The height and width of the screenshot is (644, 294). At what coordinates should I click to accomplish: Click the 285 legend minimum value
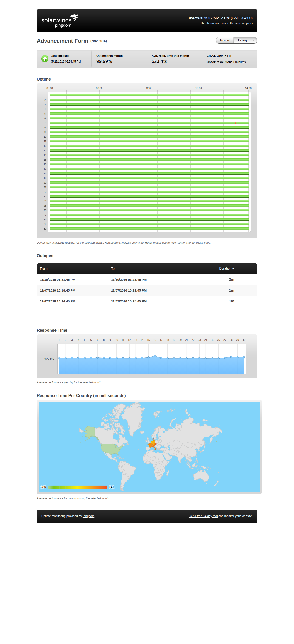(43, 487)
